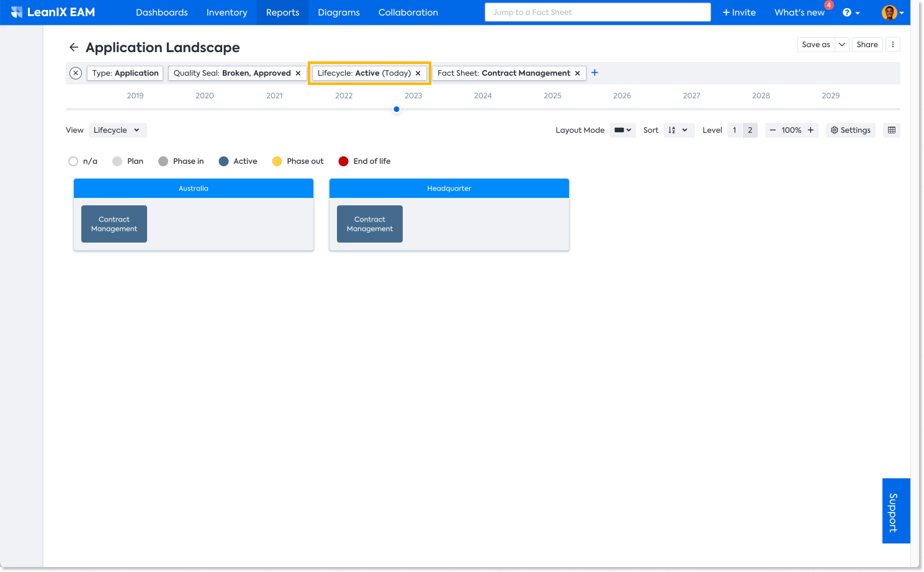Open What's new notifications

coord(800,12)
